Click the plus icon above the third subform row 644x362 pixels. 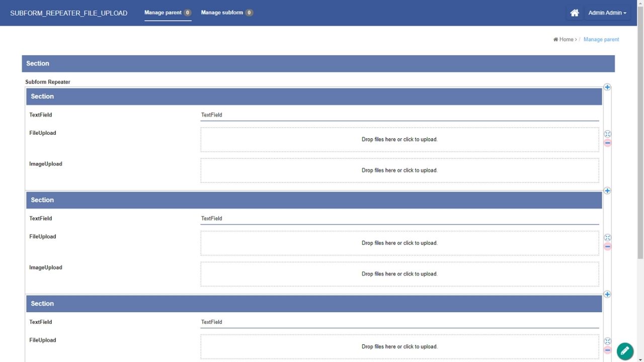pos(607,295)
